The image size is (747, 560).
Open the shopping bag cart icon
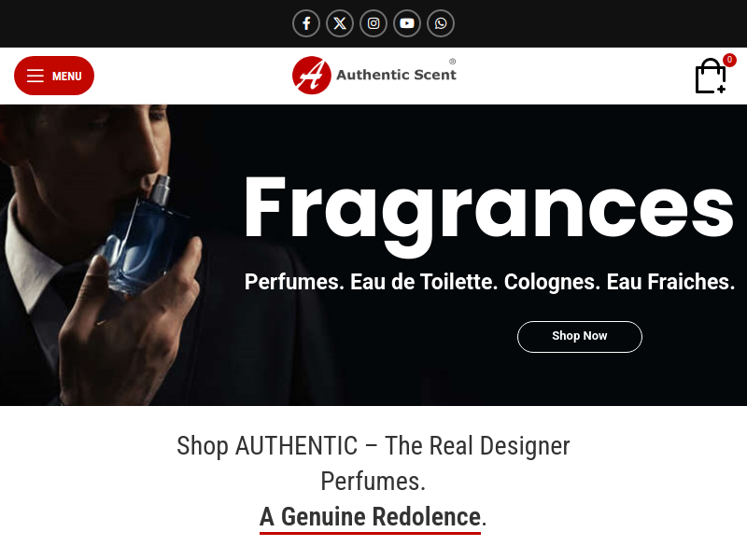[711, 76]
